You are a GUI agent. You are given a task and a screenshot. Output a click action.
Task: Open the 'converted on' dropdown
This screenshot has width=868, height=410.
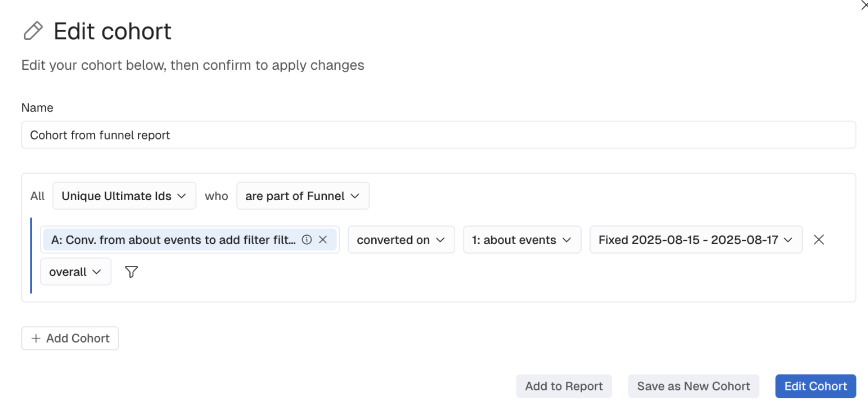click(401, 240)
